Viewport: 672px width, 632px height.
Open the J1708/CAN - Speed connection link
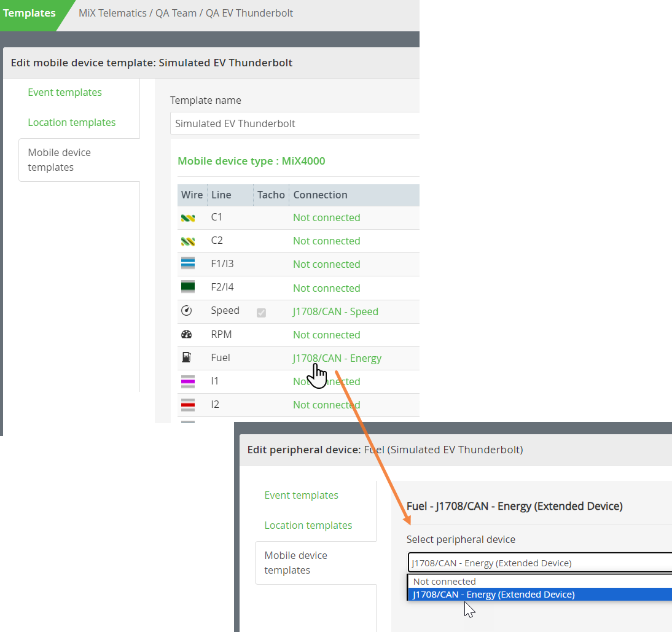[x=335, y=311]
